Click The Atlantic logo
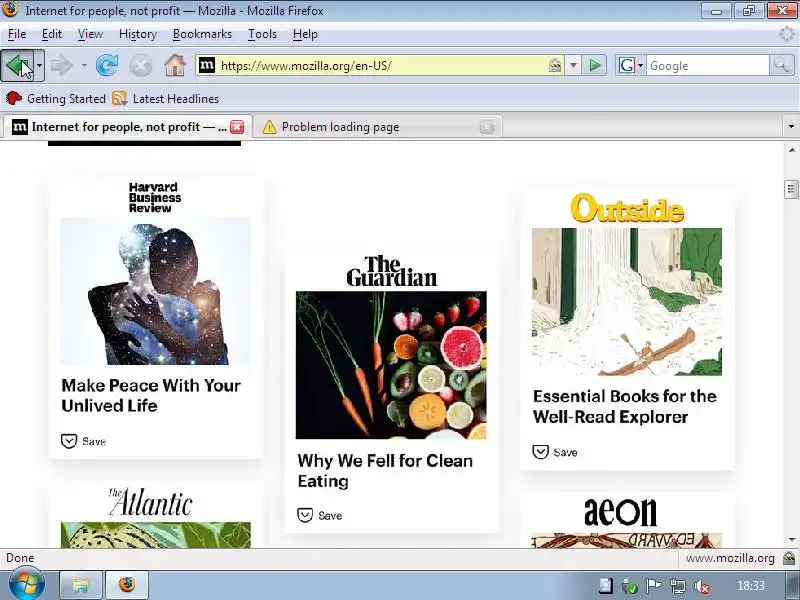Image resolution: width=800 pixels, height=600 pixels. pyautogui.click(x=151, y=502)
